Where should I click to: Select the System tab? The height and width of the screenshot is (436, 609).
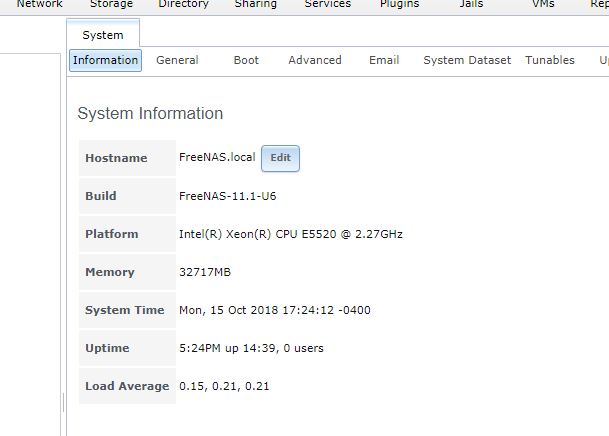tap(103, 35)
